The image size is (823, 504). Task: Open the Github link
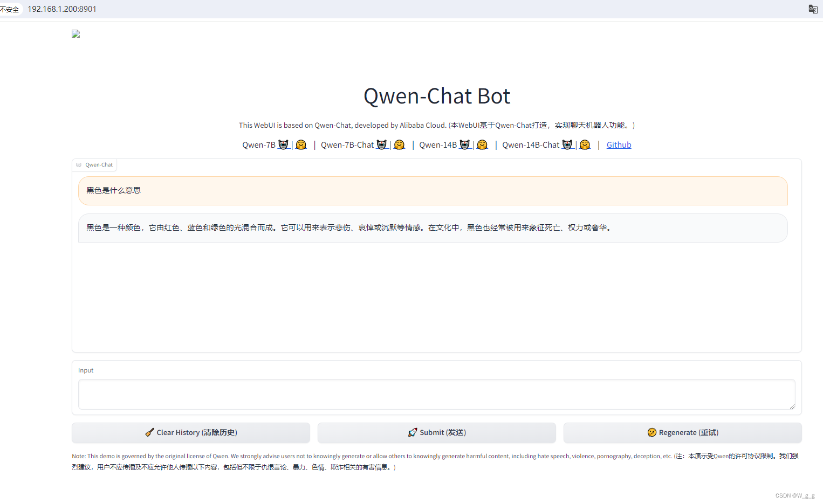tap(619, 144)
